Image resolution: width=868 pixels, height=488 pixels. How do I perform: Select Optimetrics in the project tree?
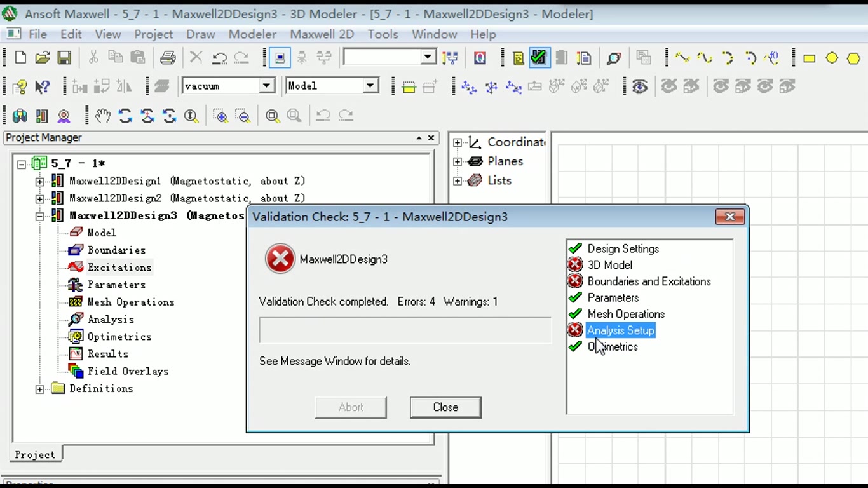click(x=119, y=337)
